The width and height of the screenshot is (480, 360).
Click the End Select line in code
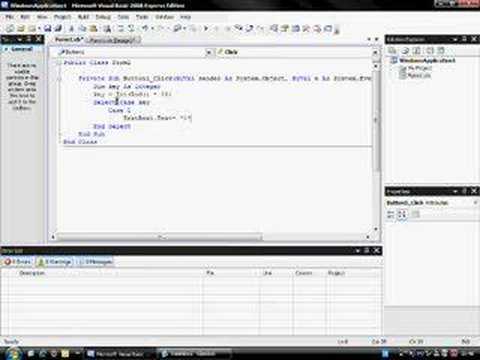[112, 126]
